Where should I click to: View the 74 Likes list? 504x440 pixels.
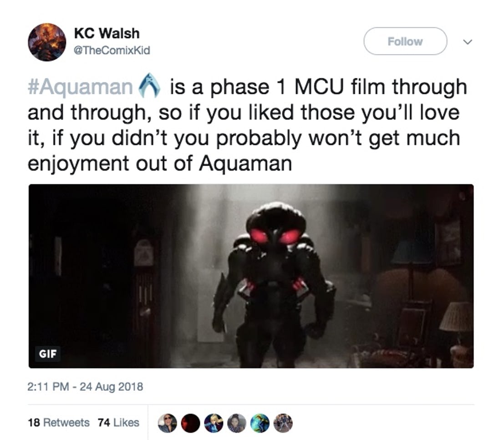click(118, 422)
